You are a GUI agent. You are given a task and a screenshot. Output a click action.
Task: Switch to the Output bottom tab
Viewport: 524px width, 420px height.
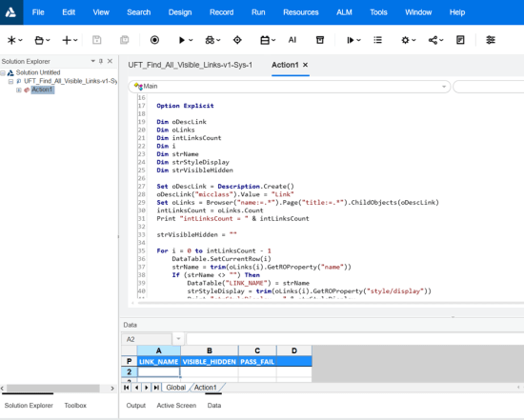pos(135,406)
